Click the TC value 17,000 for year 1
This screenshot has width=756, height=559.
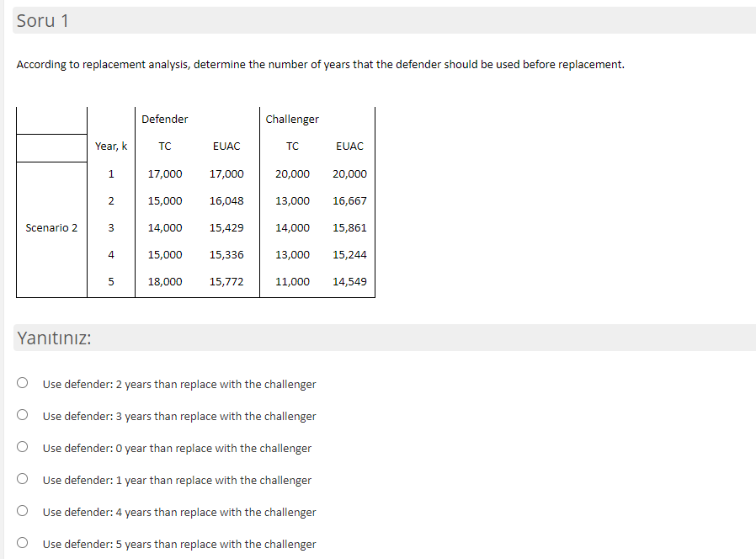[165, 173]
